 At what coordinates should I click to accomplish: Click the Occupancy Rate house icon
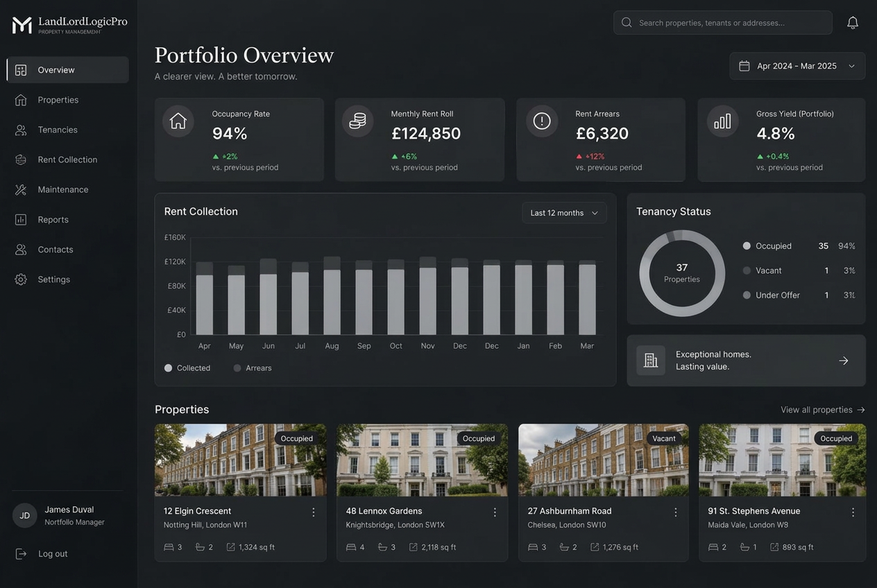click(x=178, y=121)
